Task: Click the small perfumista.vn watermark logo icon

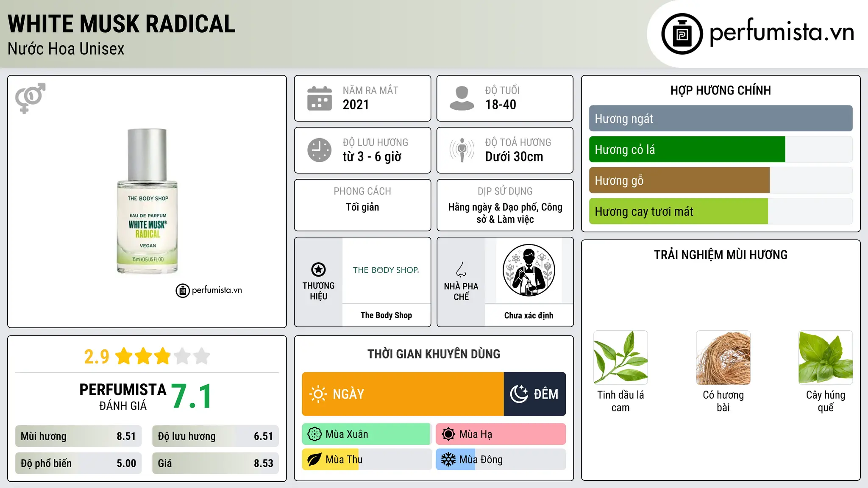Action: tap(183, 291)
